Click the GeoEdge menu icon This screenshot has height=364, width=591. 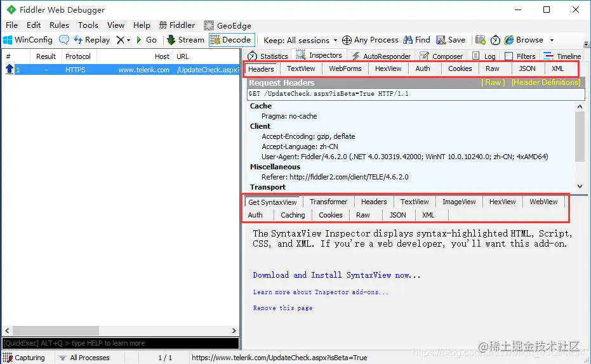coord(209,25)
